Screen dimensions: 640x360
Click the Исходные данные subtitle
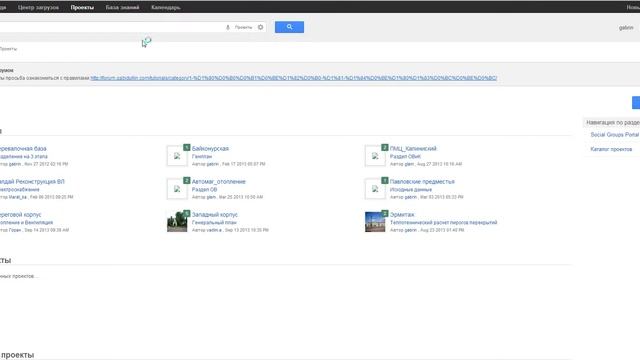coord(411,189)
